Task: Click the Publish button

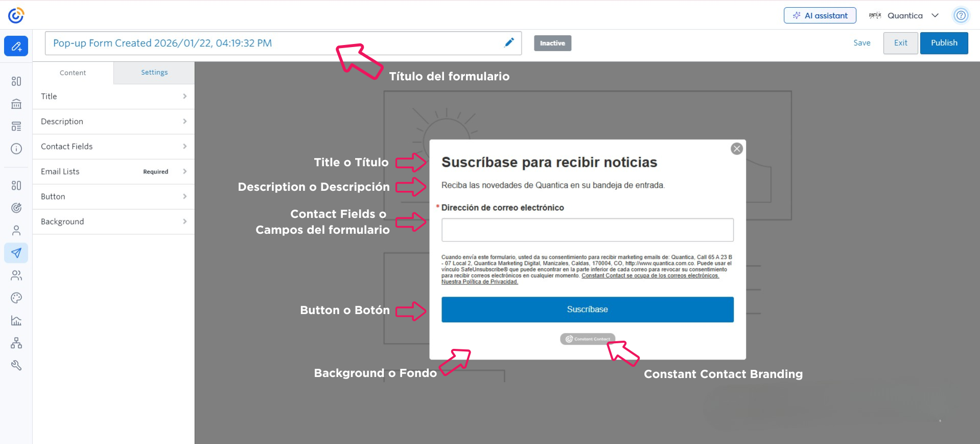Action: 944,43
